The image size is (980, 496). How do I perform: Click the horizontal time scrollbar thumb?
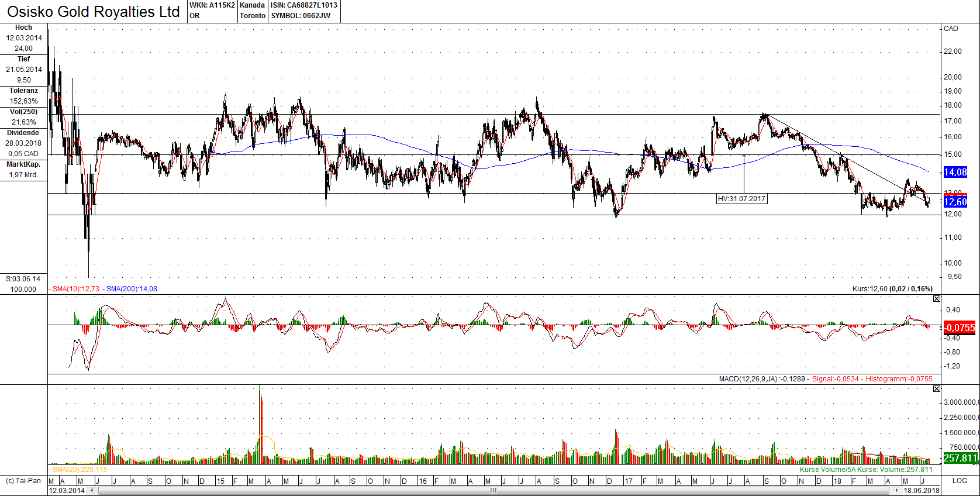pyautogui.click(x=493, y=490)
